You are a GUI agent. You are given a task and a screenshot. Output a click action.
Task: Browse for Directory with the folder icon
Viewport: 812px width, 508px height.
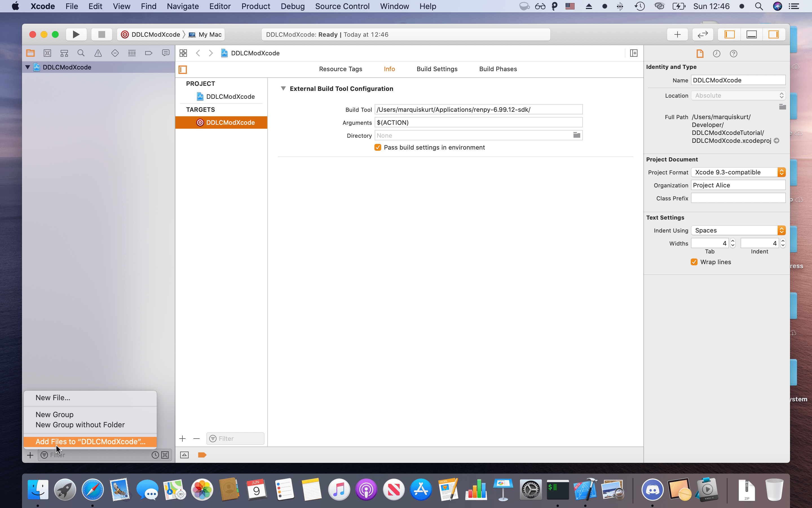click(x=577, y=135)
